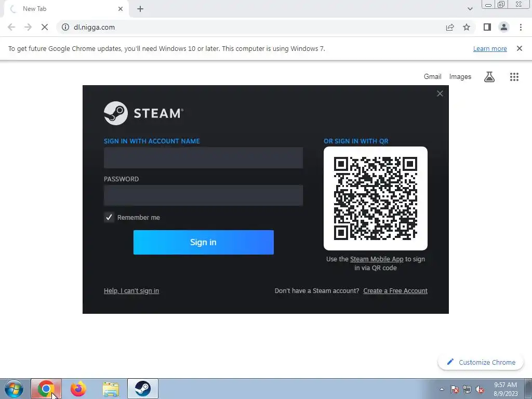Viewport: 532px width, 399px height.
Task: Open the Chrome three-dot menu
Action: click(521, 27)
